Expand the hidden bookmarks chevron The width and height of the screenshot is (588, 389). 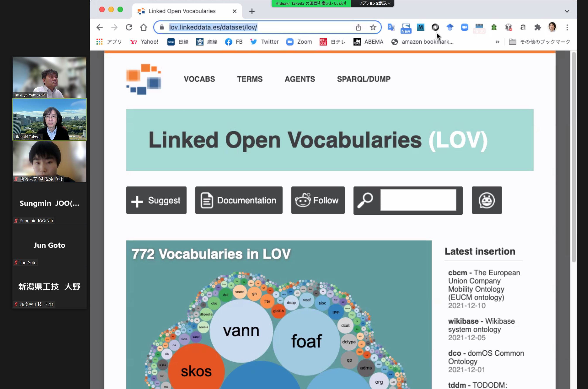pyautogui.click(x=497, y=42)
